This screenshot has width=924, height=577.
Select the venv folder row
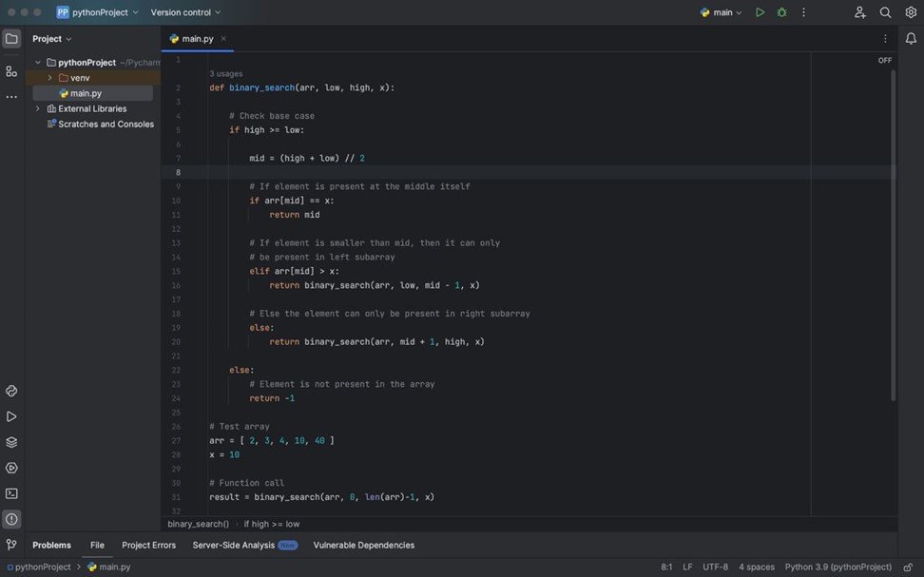92,78
